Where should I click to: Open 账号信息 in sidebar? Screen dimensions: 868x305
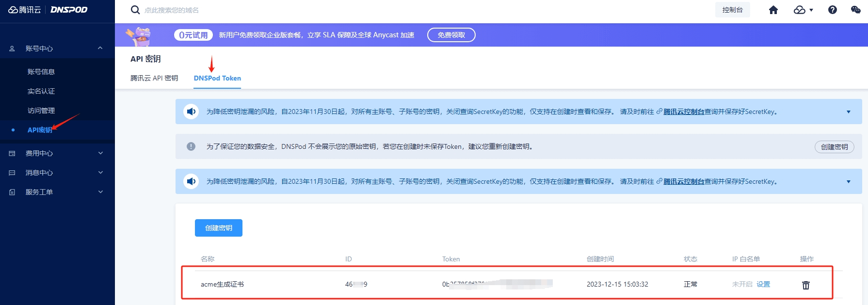click(41, 72)
